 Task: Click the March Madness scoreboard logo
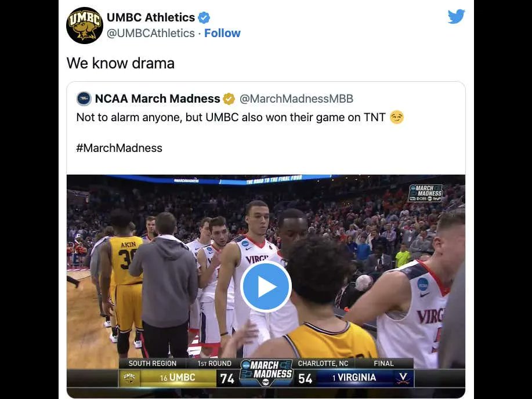[266, 373]
